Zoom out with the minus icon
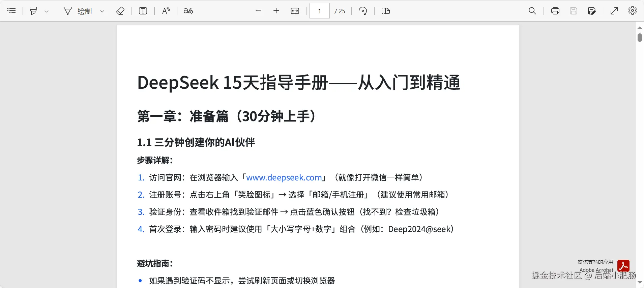644x288 pixels. point(258,11)
